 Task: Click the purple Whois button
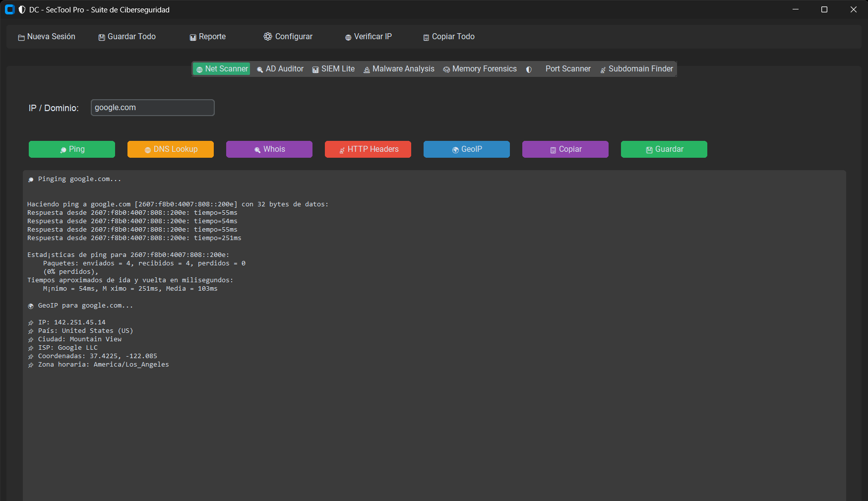269,149
